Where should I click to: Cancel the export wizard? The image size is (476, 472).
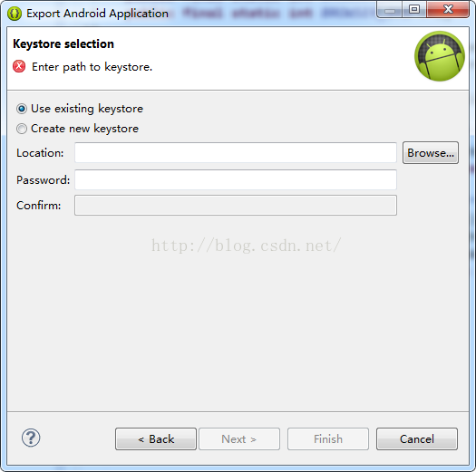coord(417,439)
